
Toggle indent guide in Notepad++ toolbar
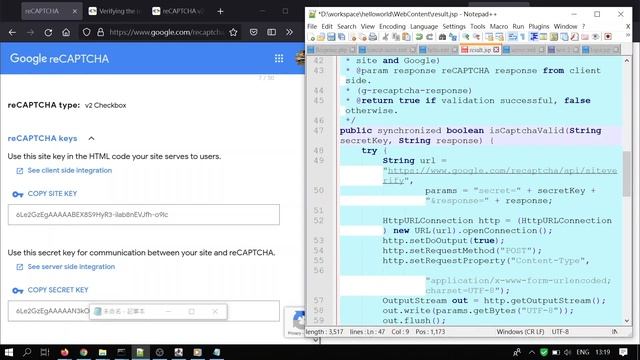(533, 37)
